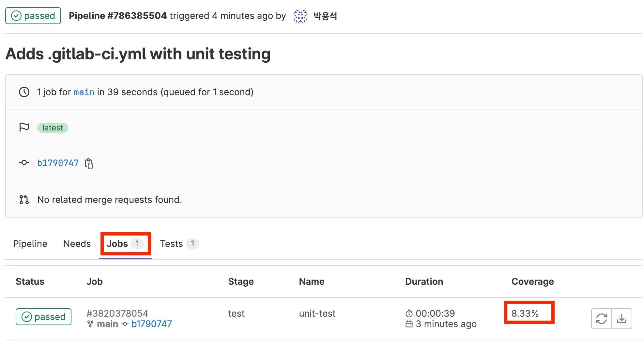This screenshot has height=349, width=644.
Task: Open the main branch link
Action: pyautogui.click(x=84, y=92)
